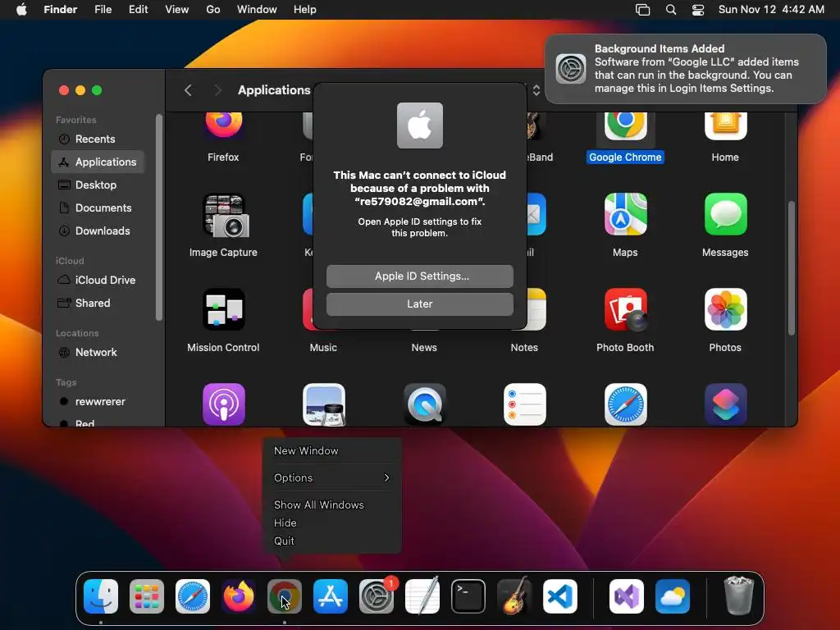Screen dimensions: 840x630
Task: Launch Firefox from the Dock
Action: tap(239, 596)
